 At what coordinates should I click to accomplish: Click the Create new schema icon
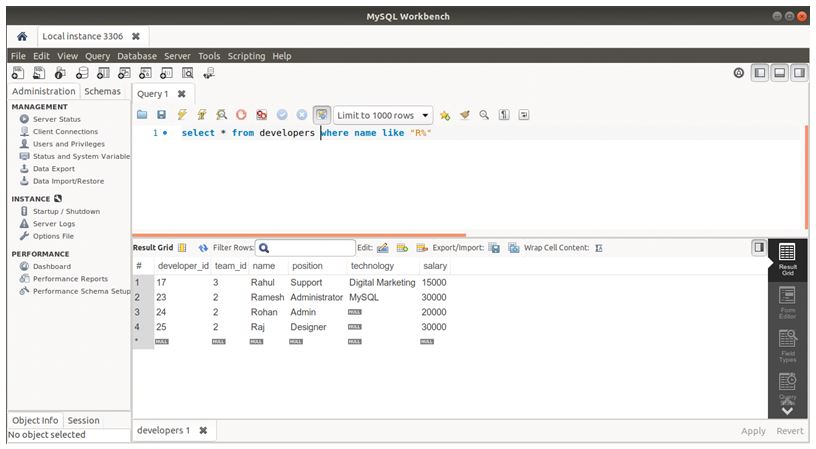tap(82, 73)
